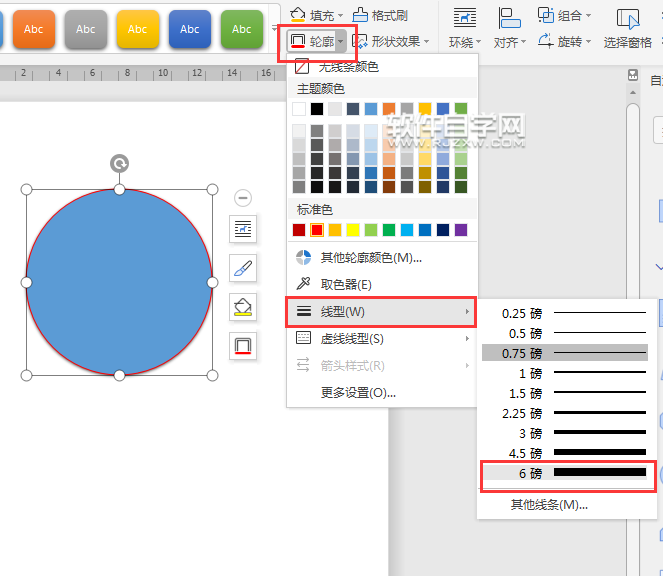Select the 3 磅 line weight
Screen dimensions: 663x576
(565, 432)
